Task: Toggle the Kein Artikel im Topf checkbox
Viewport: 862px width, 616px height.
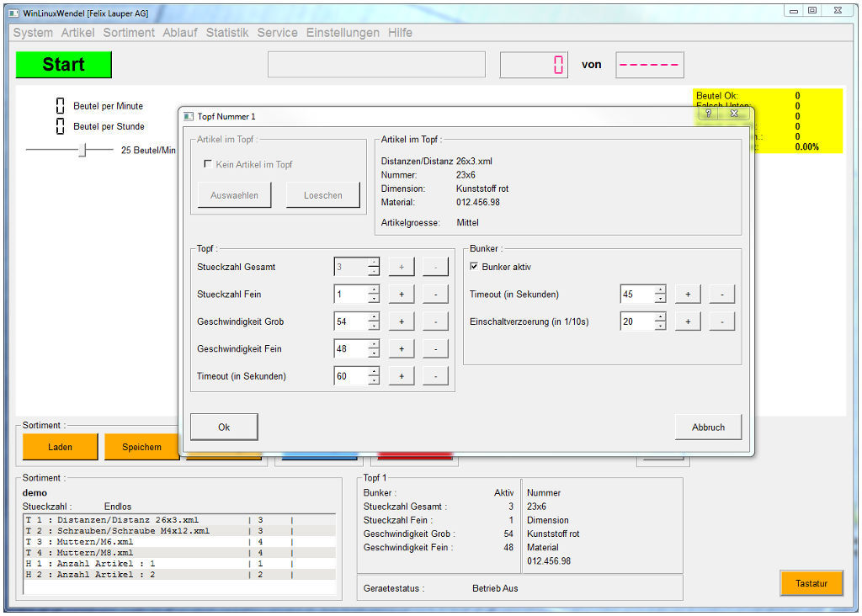Action: (208, 164)
